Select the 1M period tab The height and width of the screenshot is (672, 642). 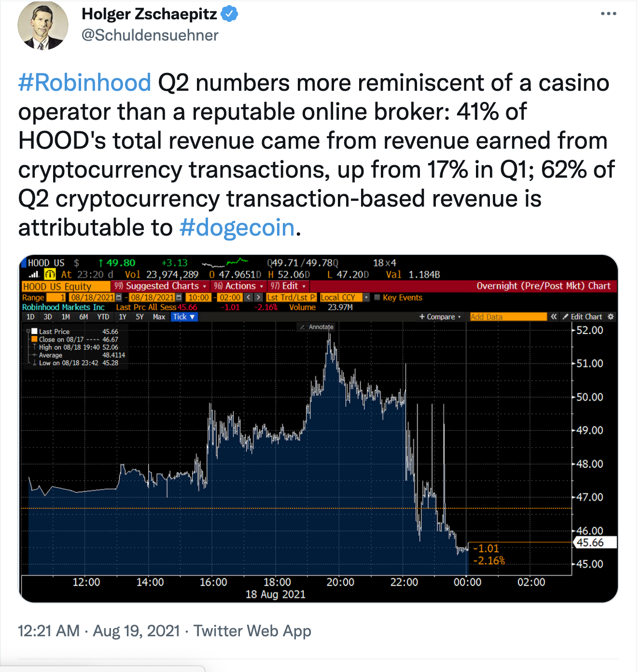click(66, 317)
